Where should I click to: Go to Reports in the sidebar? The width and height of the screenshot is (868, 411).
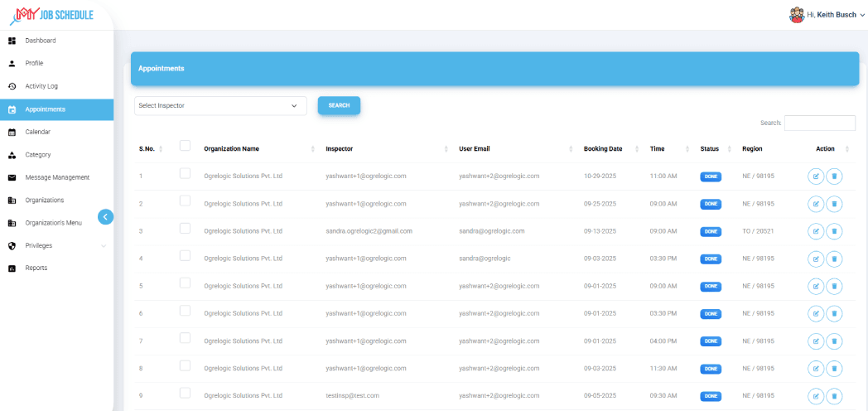coord(36,268)
